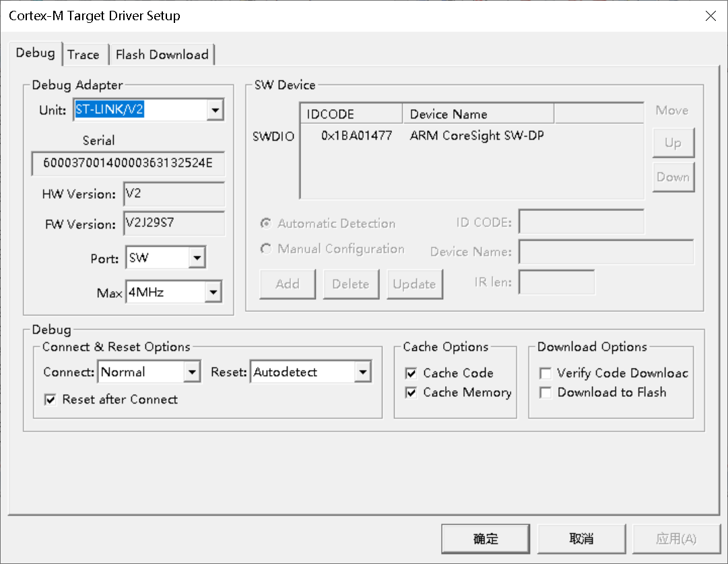The width and height of the screenshot is (728, 564).
Task: Click the Delete button
Action: (x=351, y=284)
